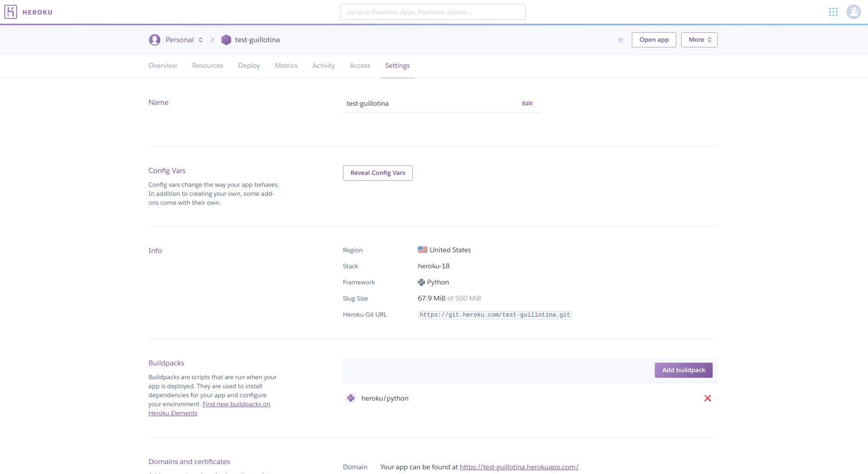The height and width of the screenshot is (474, 868).
Task: Favorite the app with the star icon
Action: point(620,40)
